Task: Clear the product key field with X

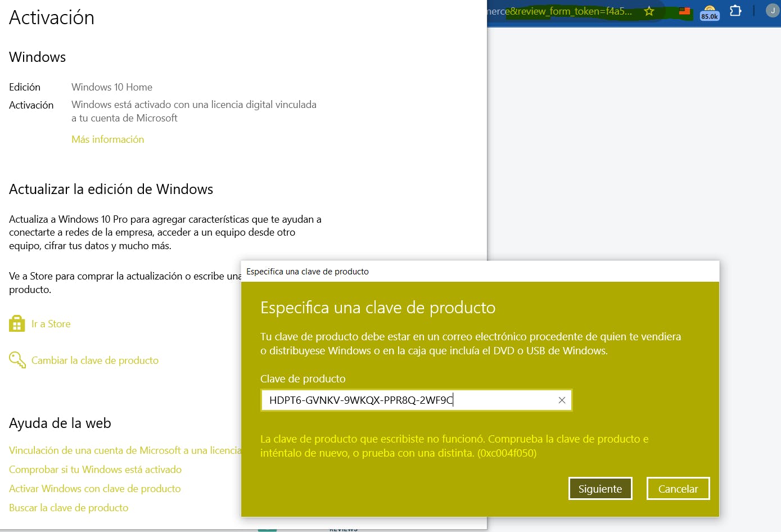Action: click(x=561, y=400)
